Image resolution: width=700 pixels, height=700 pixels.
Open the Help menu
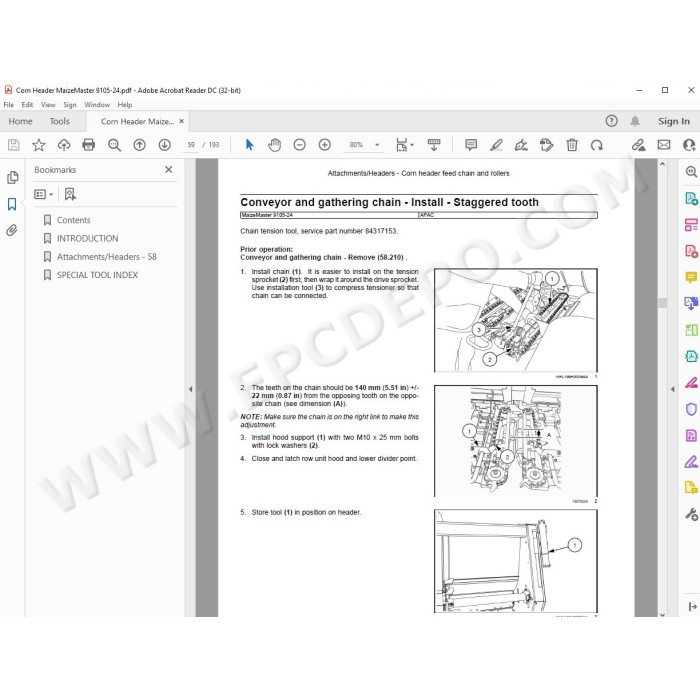coord(125,104)
